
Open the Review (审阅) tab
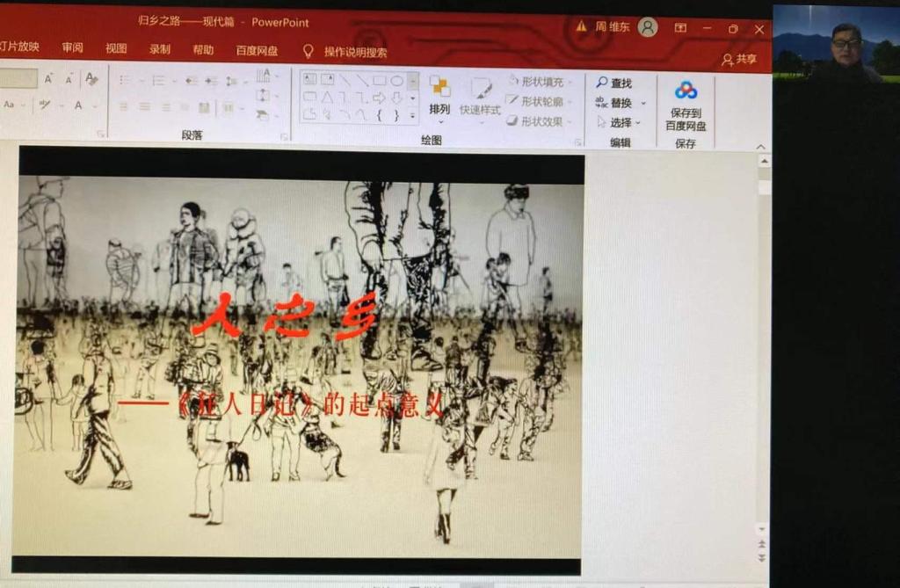72,48
